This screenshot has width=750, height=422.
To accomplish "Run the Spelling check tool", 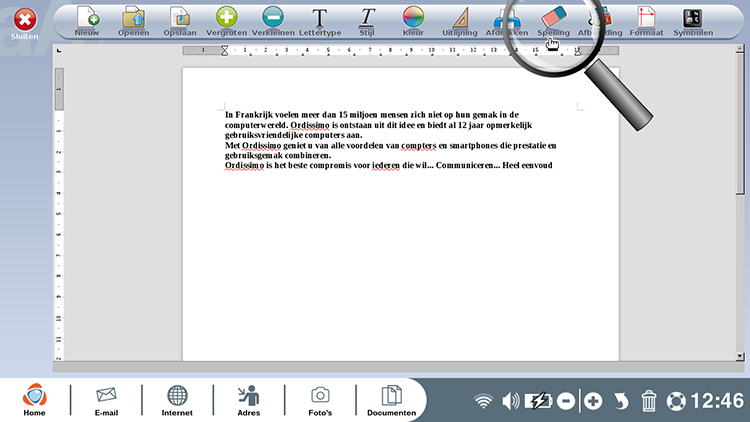I will pyautogui.click(x=553, y=21).
